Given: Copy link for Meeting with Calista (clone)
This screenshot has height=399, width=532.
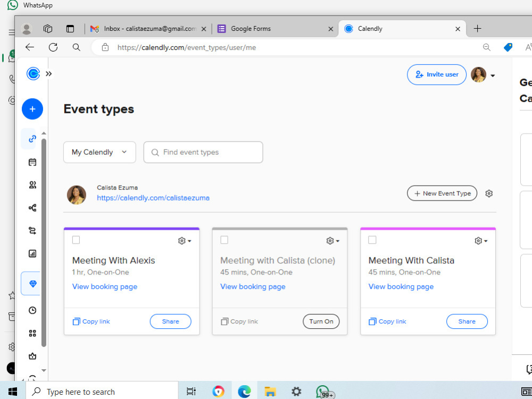Looking at the screenshot, I should 239,321.
